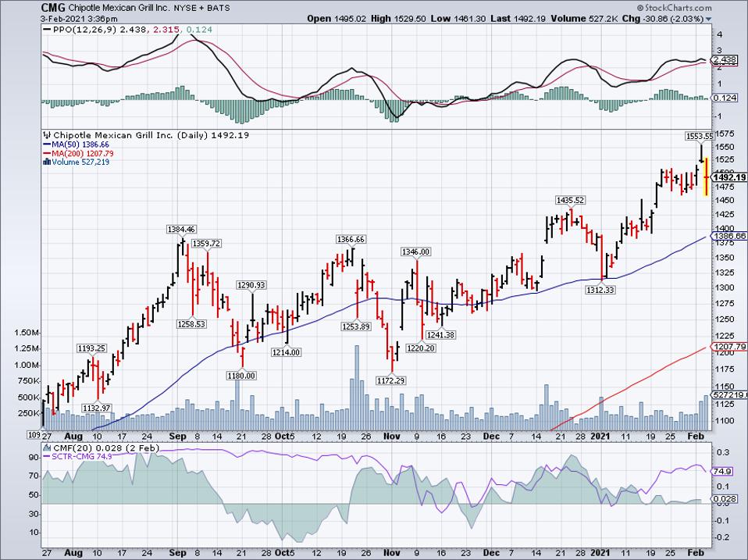Viewport: 748px width, 560px height.
Task: Click the 1366.66 price label
Action: pos(351,239)
